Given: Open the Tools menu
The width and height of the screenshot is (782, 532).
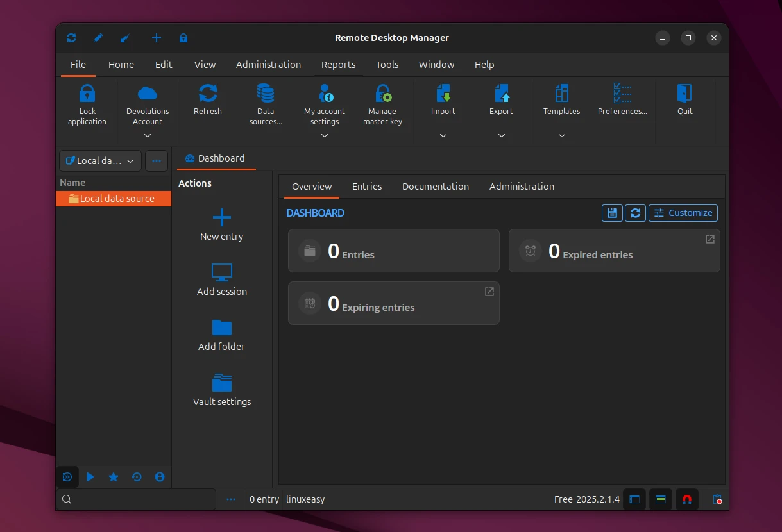Looking at the screenshot, I should [x=387, y=65].
